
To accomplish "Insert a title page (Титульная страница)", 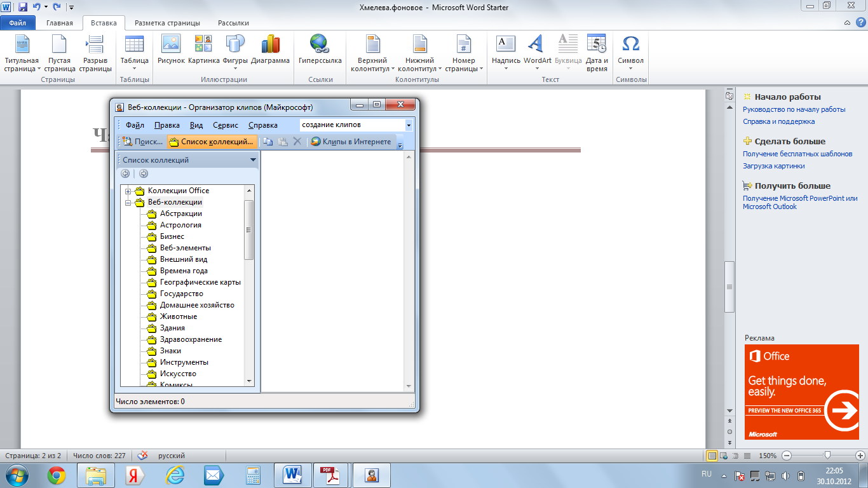I will point(22,53).
